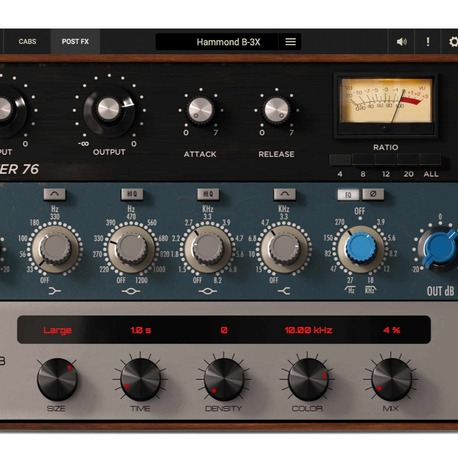Select ratio ALL button
The image size is (458, 458).
(x=430, y=159)
